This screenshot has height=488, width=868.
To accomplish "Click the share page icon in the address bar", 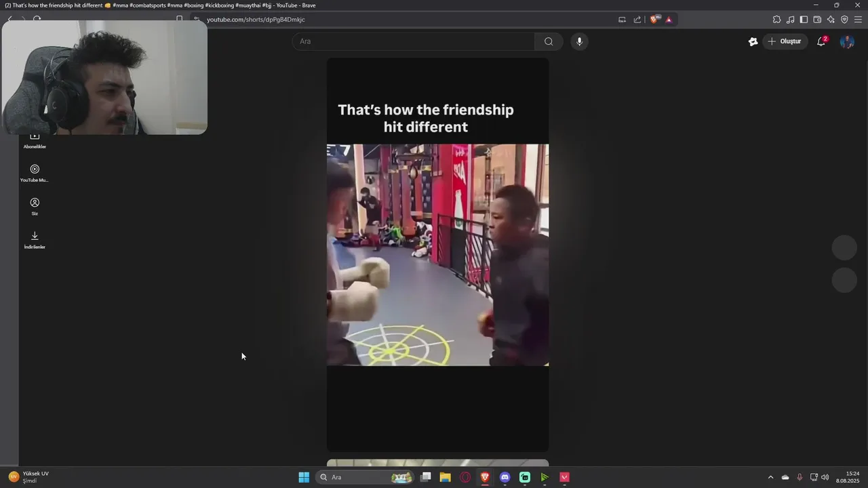I will [637, 20].
